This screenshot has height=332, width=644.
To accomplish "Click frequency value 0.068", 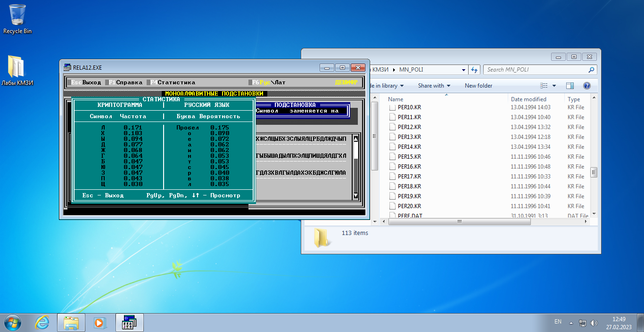I will [133, 150].
